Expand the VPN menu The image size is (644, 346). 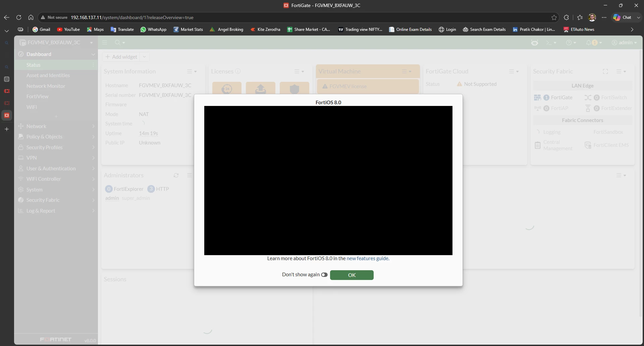(x=56, y=158)
